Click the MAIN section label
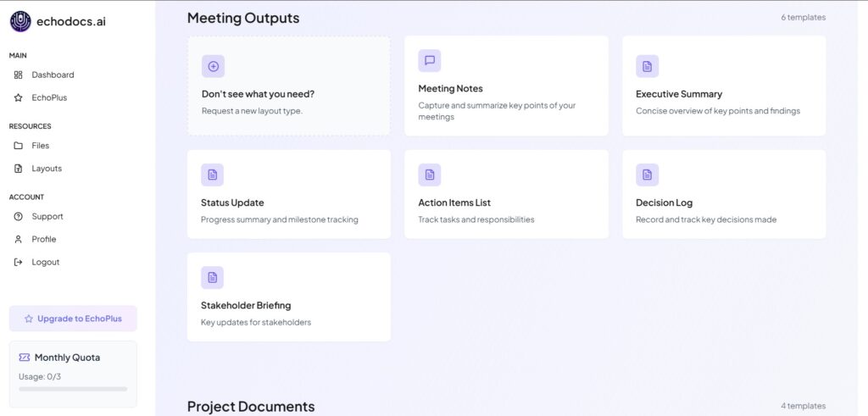This screenshot has height=416, width=868. (x=18, y=55)
